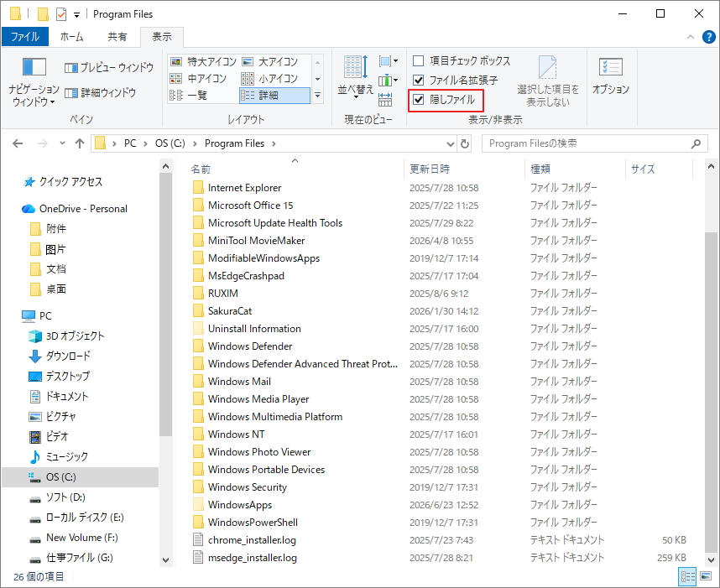Click the help question mark icon

[x=709, y=37]
